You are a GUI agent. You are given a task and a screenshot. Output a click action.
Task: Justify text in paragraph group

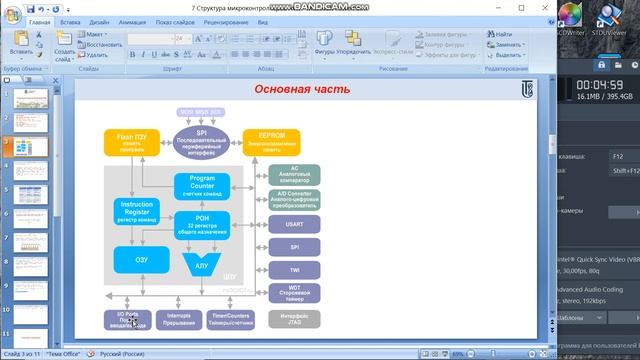pyautogui.click(x=267, y=54)
